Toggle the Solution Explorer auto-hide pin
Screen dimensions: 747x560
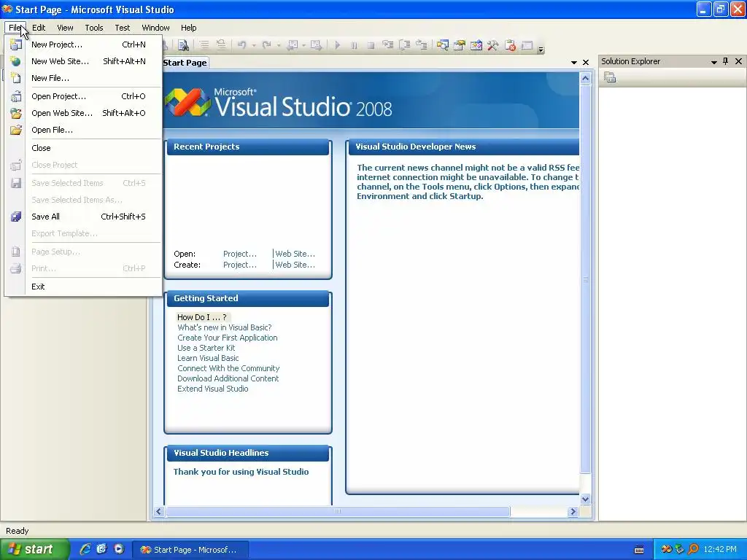tap(726, 61)
